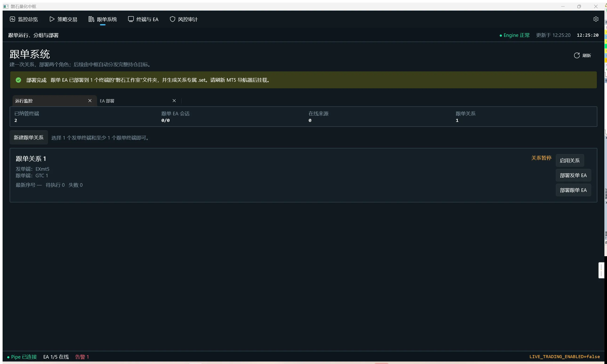The width and height of the screenshot is (607, 364).
Task: Open the 策略交易 navigation item
Action: [63, 19]
